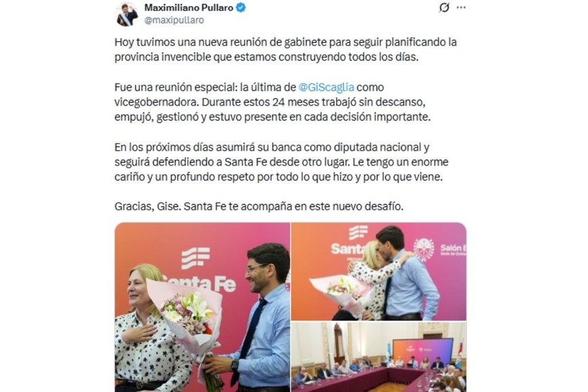Image resolution: width=588 pixels, height=392 pixels.
Task: Open the large photo with flower bouquet
Action: coord(202,308)
